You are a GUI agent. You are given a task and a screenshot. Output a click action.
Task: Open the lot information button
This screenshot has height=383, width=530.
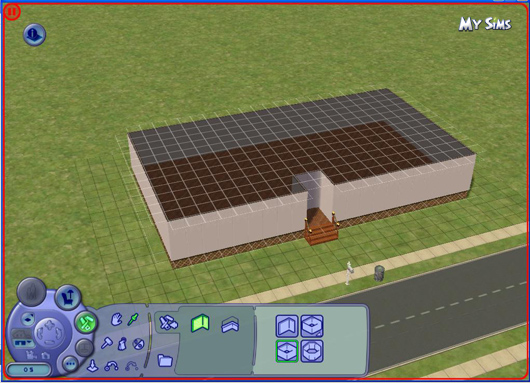(x=34, y=34)
